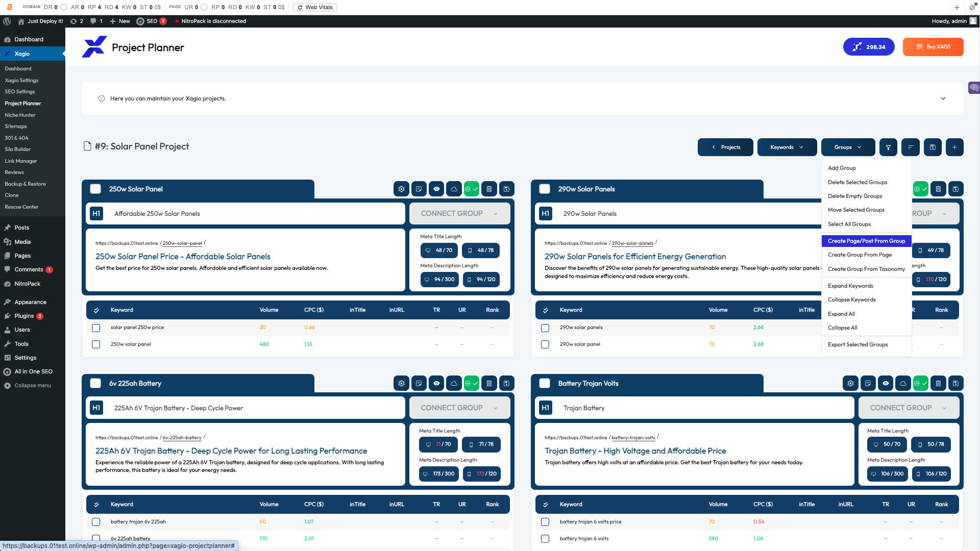
Task: Open the Keywords dropdown button
Action: [x=787, y=147]
